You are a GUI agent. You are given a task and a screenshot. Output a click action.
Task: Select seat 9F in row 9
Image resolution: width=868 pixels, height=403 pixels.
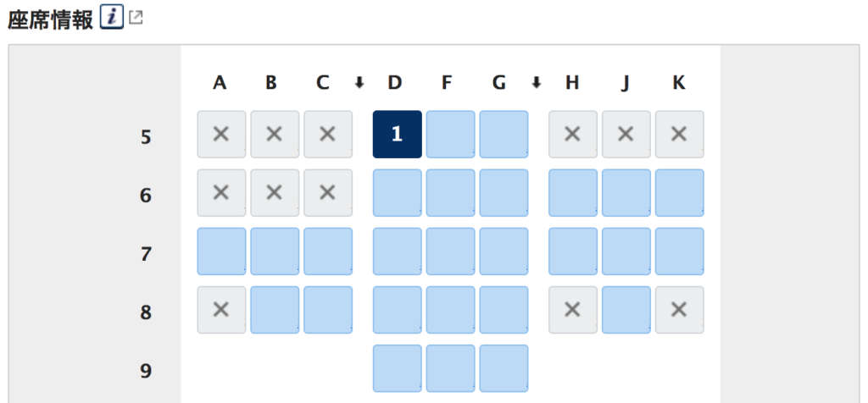[x=451, y=369]
